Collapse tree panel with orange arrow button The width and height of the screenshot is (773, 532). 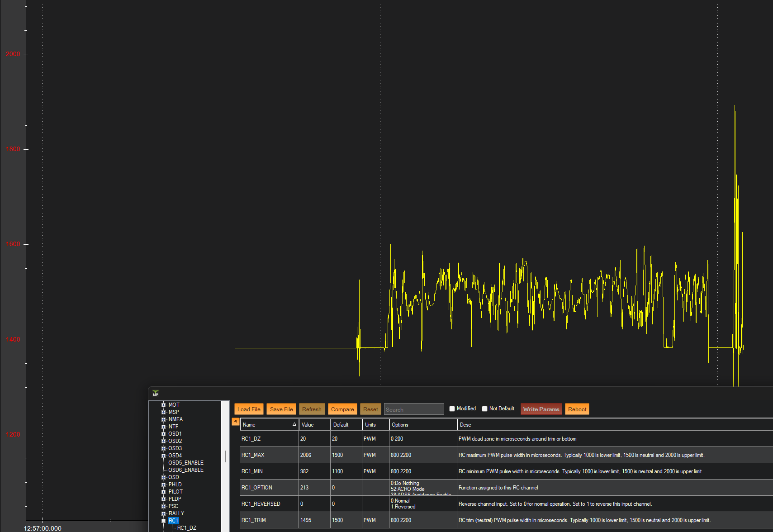[235, 422]
